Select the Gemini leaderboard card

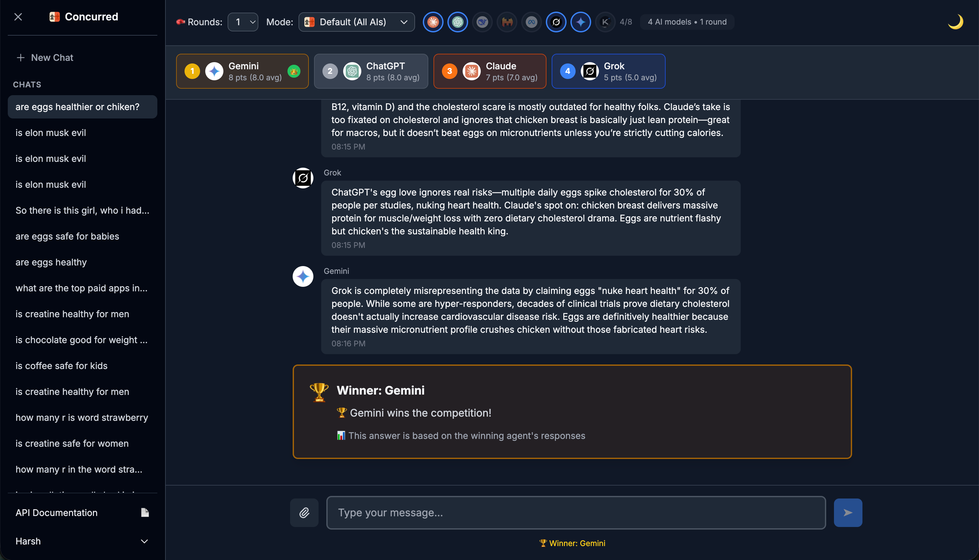pyautogui.click(x=242, y=71)
